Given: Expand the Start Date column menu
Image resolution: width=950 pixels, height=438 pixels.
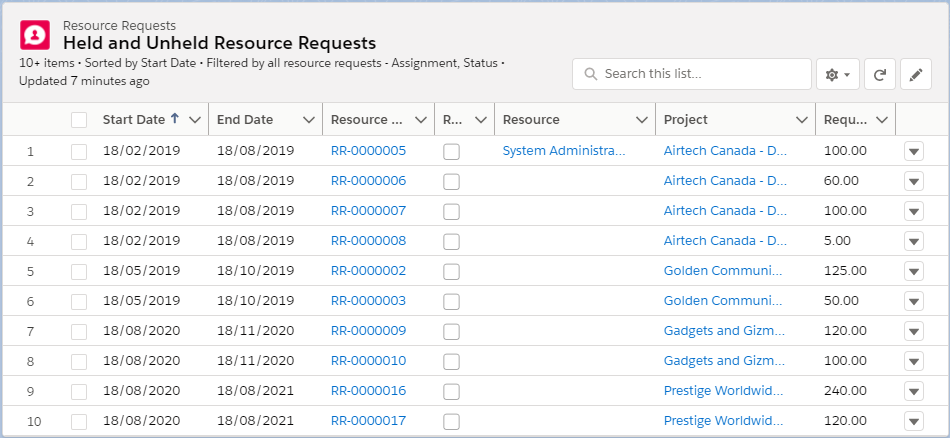Looking at the screenshot, I should 194,120.
